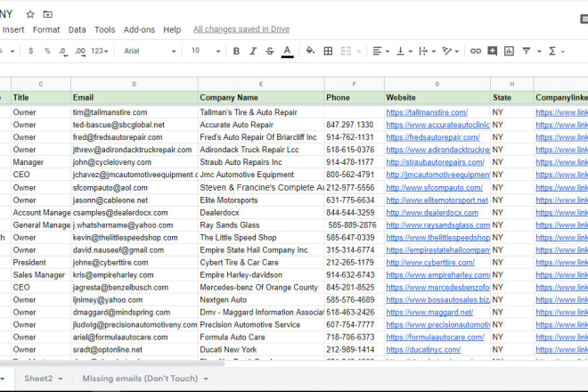Screen dimensions: 588x392
Task: Open https://tallmanstire.com/ link
Action: [427, 112]
